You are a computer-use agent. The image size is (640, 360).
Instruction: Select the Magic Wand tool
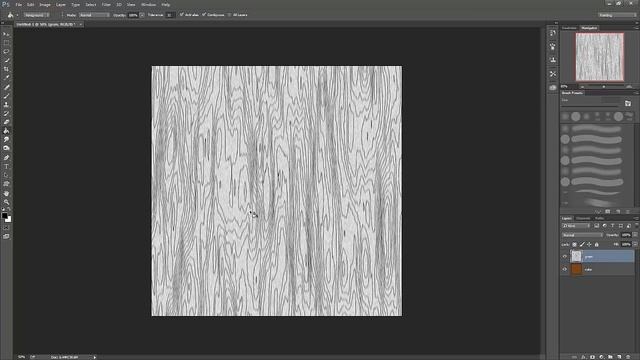tap(6, 60)
